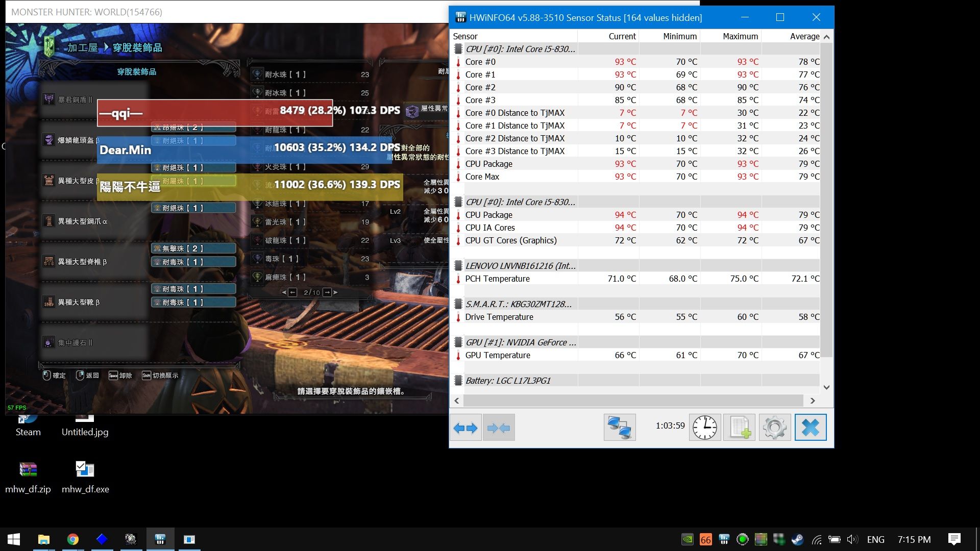The width and height of the screenshot is (980, 551).
Task: Open the volume speaker tray icon
Action: pyautogui.click(x=852, y=539)
